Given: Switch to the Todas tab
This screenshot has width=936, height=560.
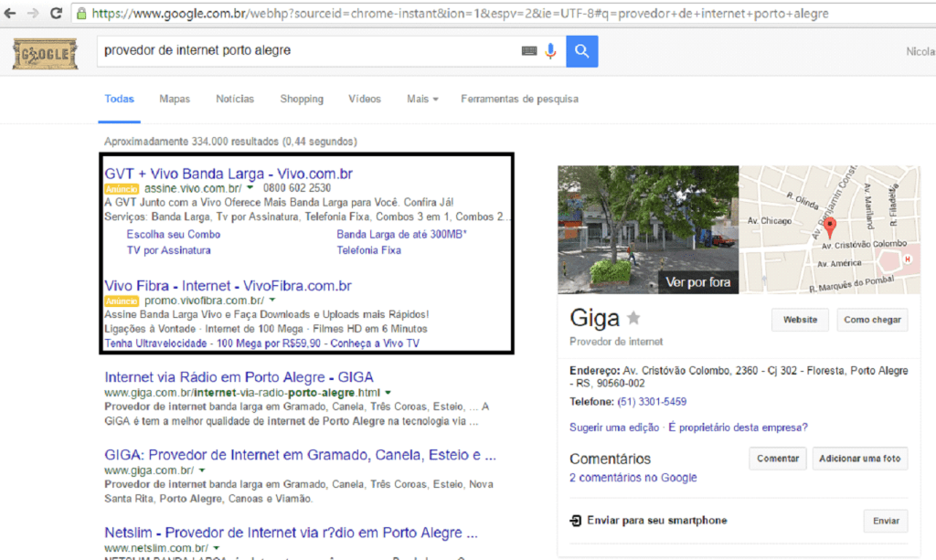Looking at the screenshot, I should click(120, 99).
